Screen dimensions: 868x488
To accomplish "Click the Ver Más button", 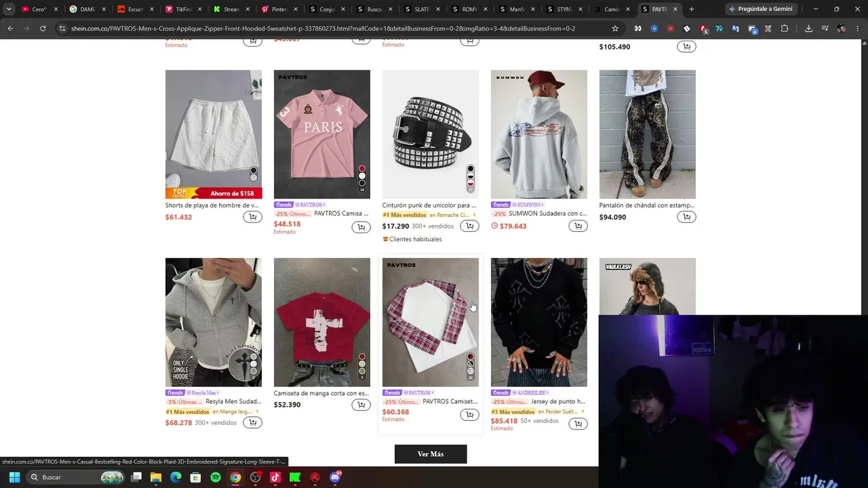I will pos(431,454).
